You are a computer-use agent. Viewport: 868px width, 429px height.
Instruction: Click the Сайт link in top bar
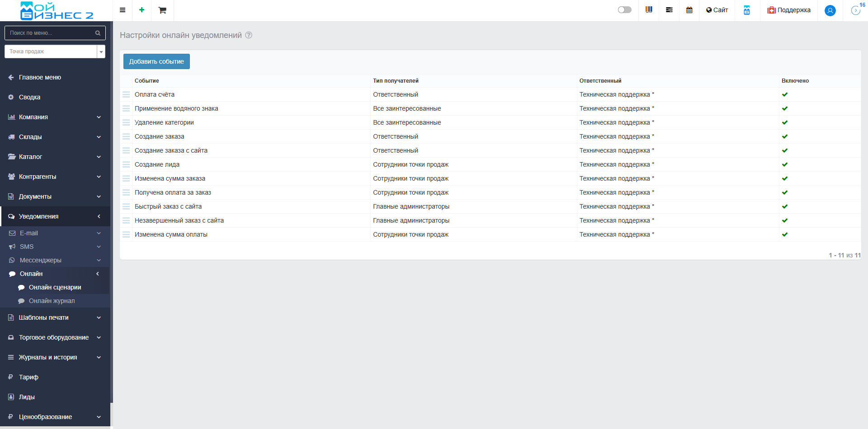coord(717,10)
